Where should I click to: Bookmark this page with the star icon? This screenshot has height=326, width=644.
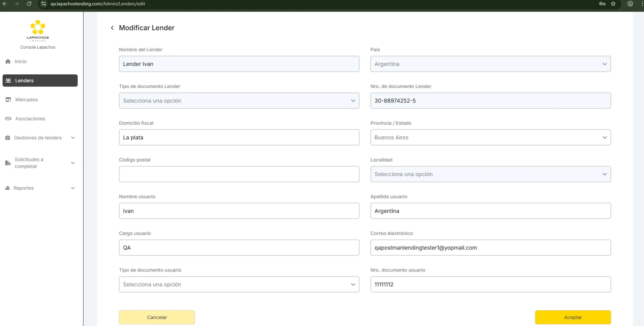click(613, 4)
